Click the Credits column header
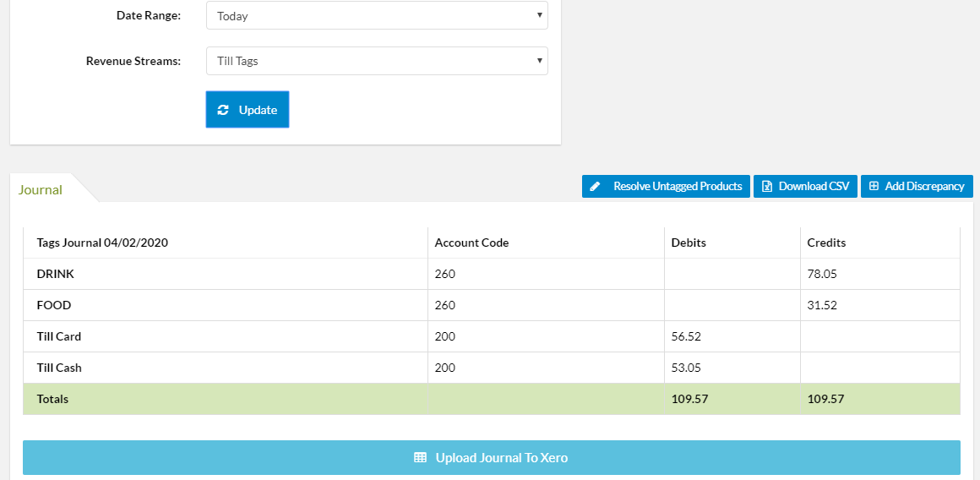The image size is (980, 480). 826,243
